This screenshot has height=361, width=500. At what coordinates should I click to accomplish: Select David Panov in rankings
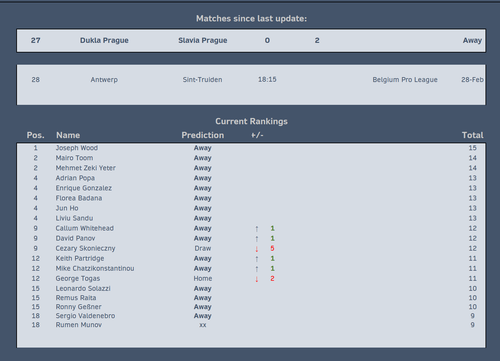pyautogui.click(x=75, y=238)
